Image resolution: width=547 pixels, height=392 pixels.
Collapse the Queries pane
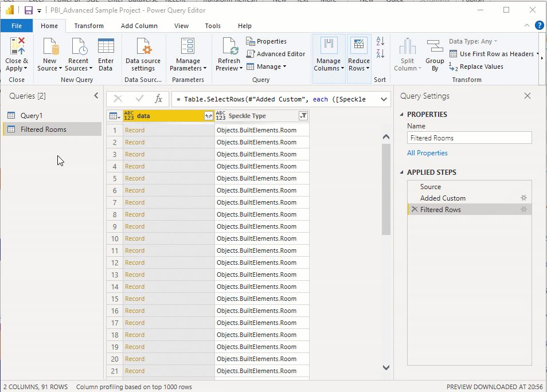coord(95,96)
